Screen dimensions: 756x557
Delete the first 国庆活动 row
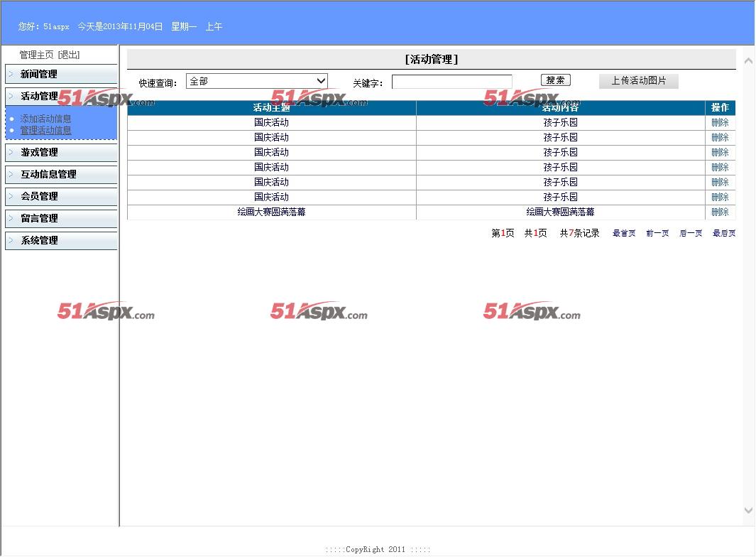click(x=720, y=122)
